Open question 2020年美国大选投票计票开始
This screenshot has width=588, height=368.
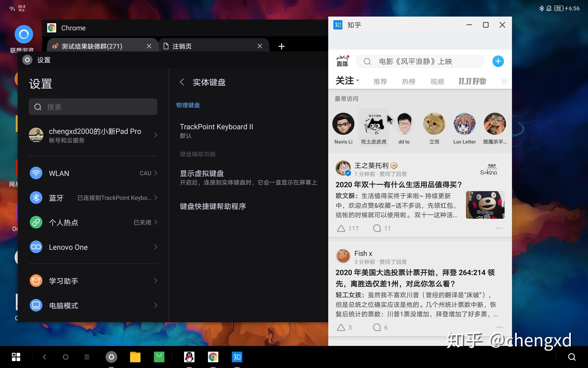click(x=415, y=278)
